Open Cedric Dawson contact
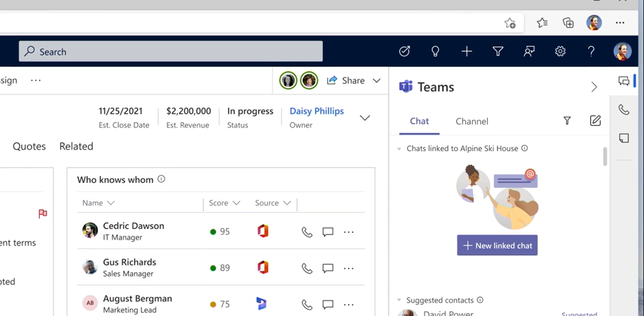 134,226
